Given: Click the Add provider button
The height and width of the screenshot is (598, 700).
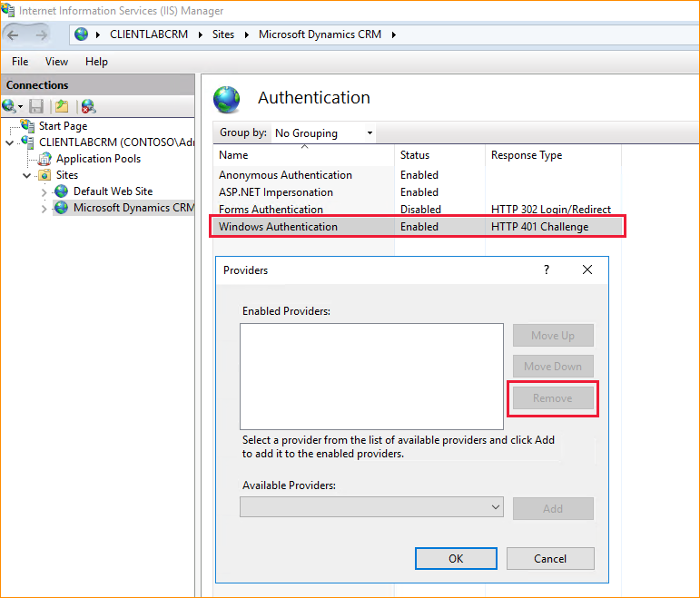Looking at the screenshot, I should point(553,508).
